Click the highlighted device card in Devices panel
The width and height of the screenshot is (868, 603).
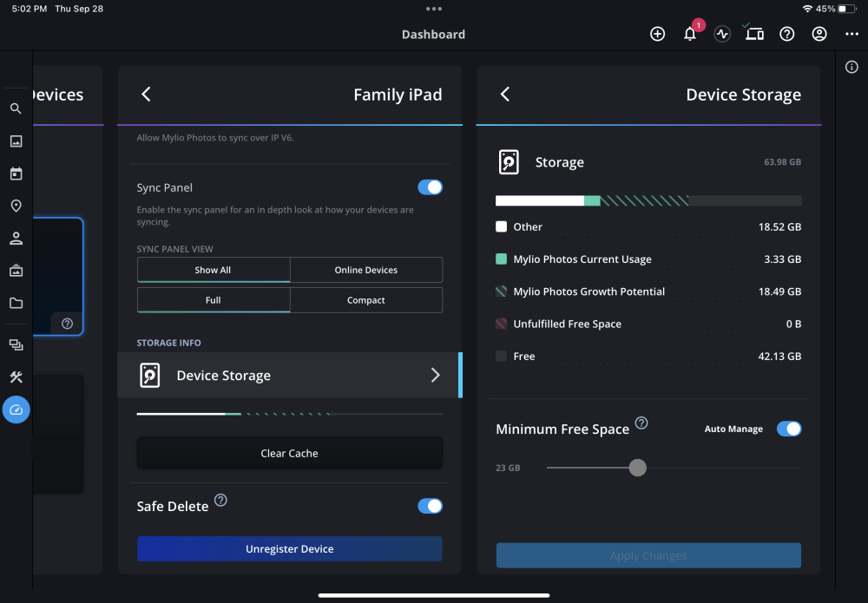pyautogui.click(x=58, y=277)
